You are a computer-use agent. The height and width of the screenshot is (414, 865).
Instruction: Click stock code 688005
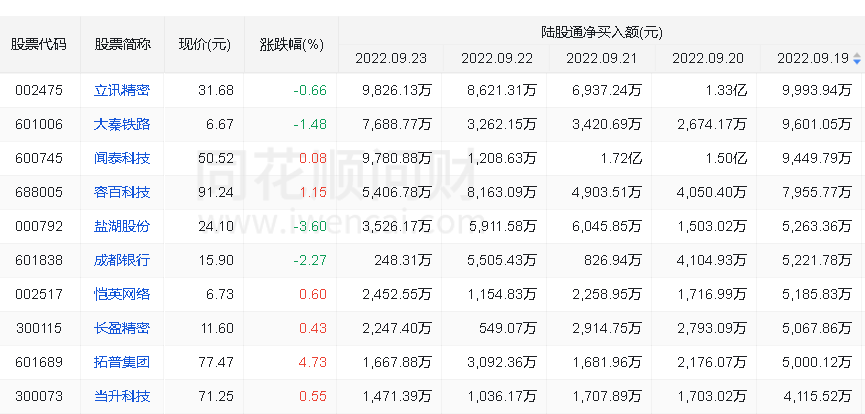39,192
